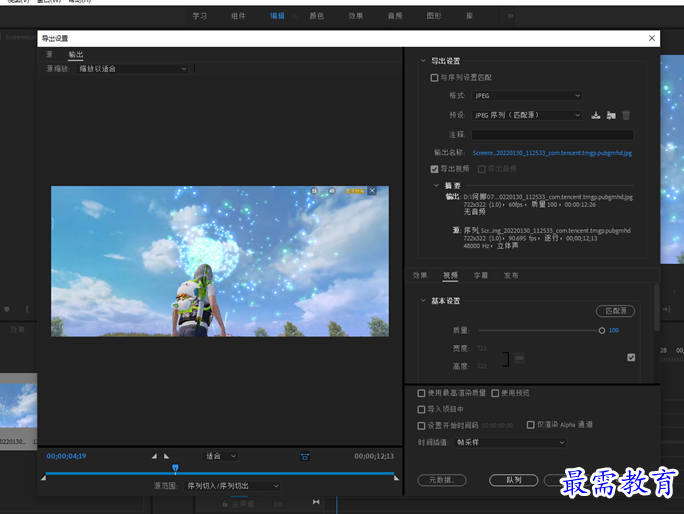Open the source range dropdown

[x=233, y=486]
